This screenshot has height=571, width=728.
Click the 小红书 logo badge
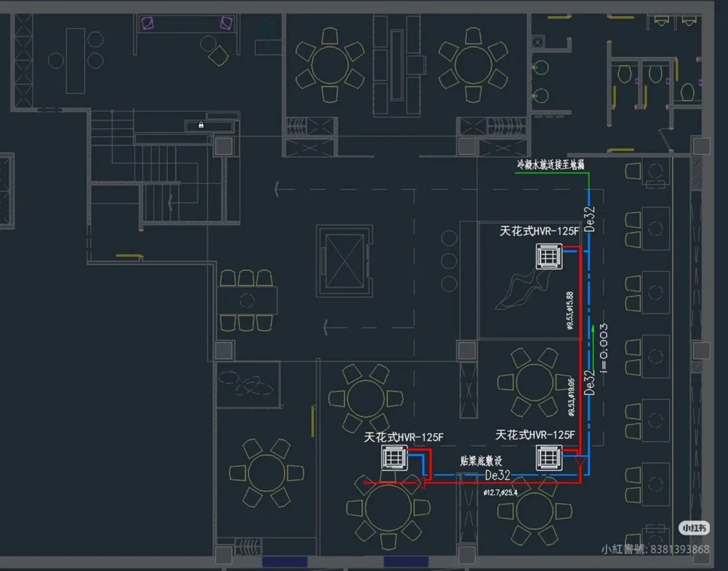[694, 528]
